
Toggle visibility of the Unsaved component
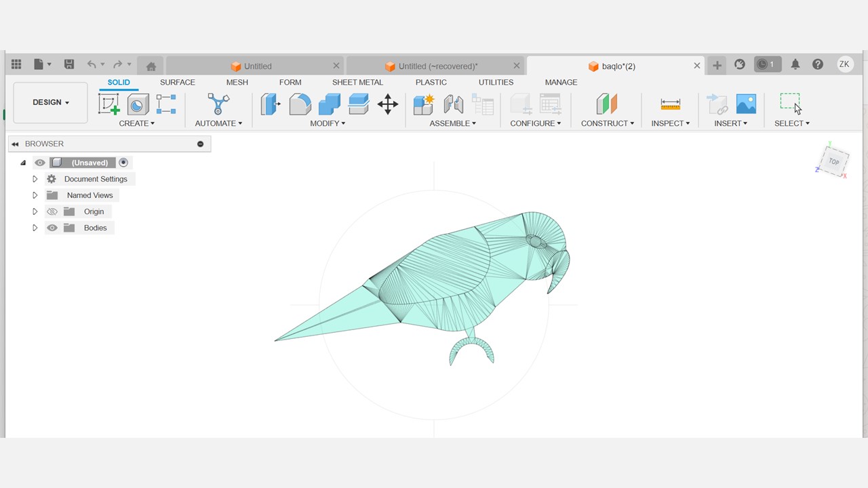40,163
